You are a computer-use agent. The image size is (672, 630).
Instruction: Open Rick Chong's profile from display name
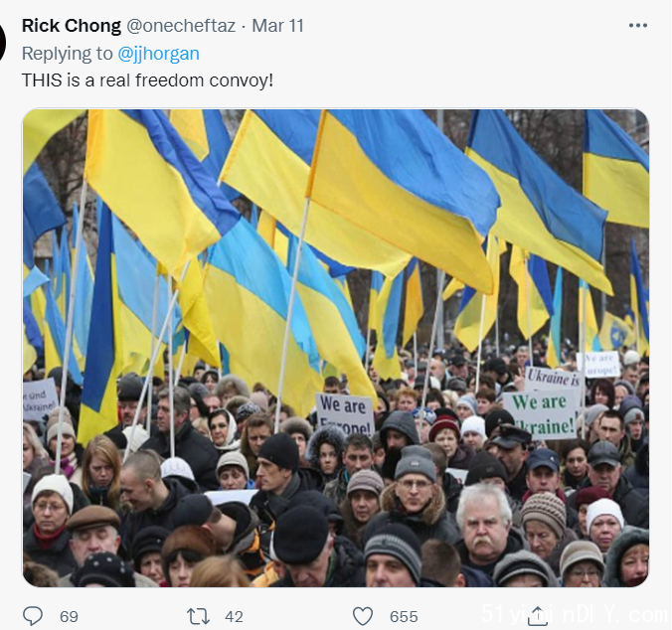click(72, 26)
